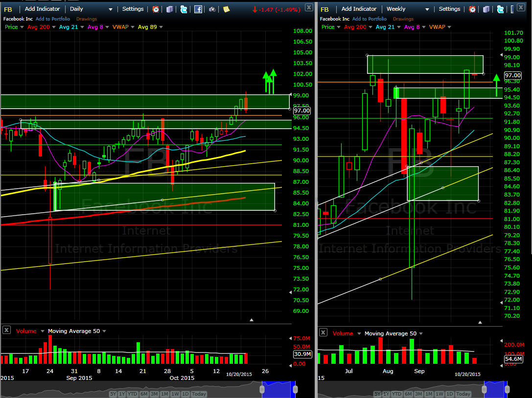Click database stack icon in Weekly chart toolbar
The image size is (532, 398).
[486, 9]
